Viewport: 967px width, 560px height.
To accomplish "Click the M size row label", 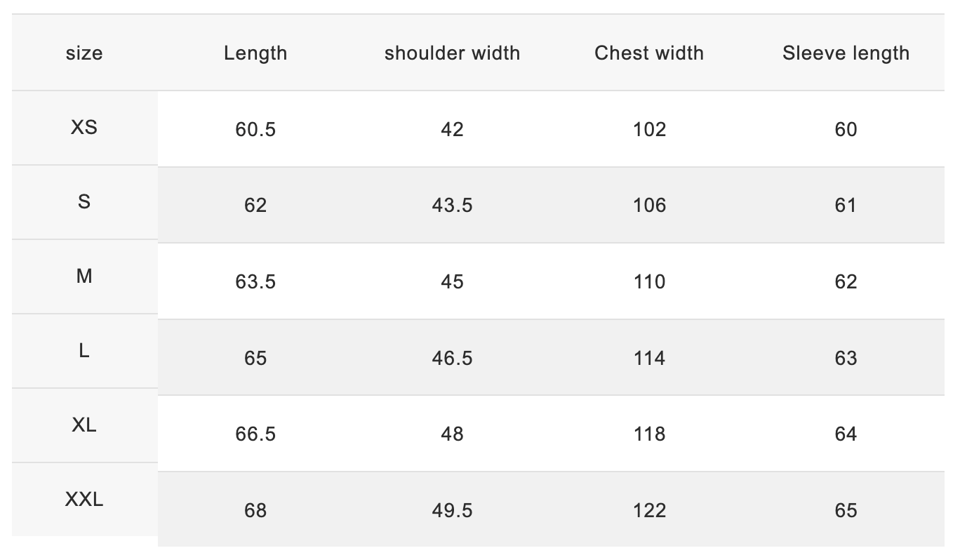I will [84, 276].
